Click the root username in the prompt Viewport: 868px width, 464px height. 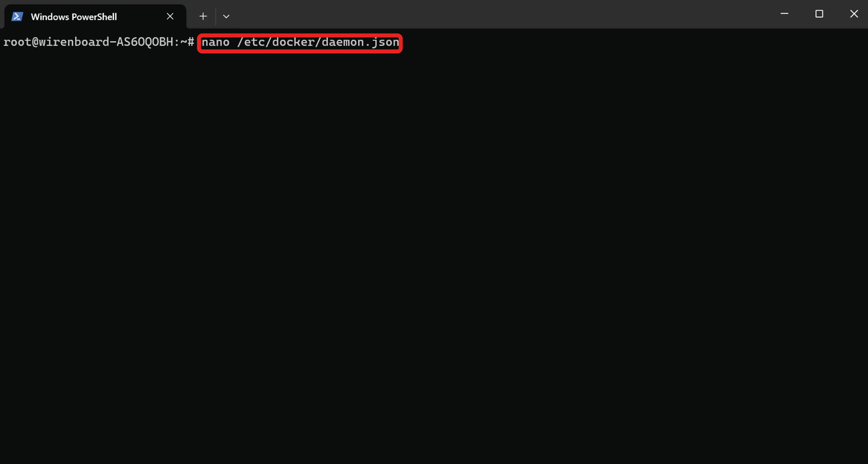(x=17, y=43)
